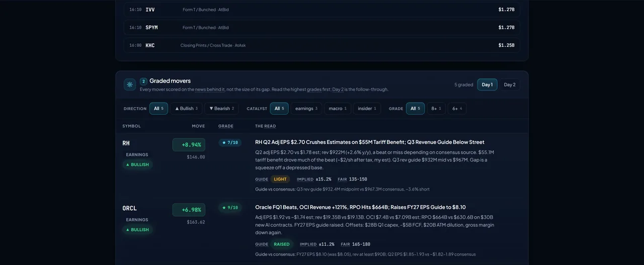Filter grades 8+ only

tap(436, 108)
